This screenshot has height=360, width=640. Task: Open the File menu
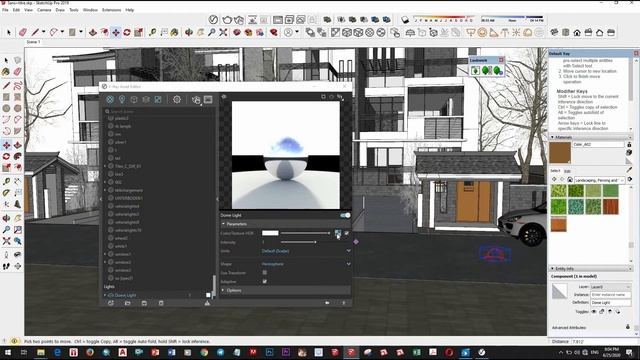5,10
